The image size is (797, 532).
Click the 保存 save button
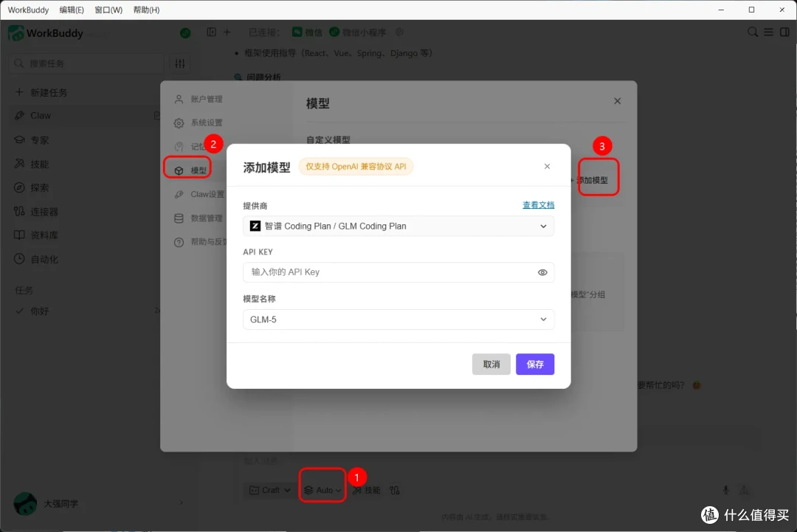(535, 365)
